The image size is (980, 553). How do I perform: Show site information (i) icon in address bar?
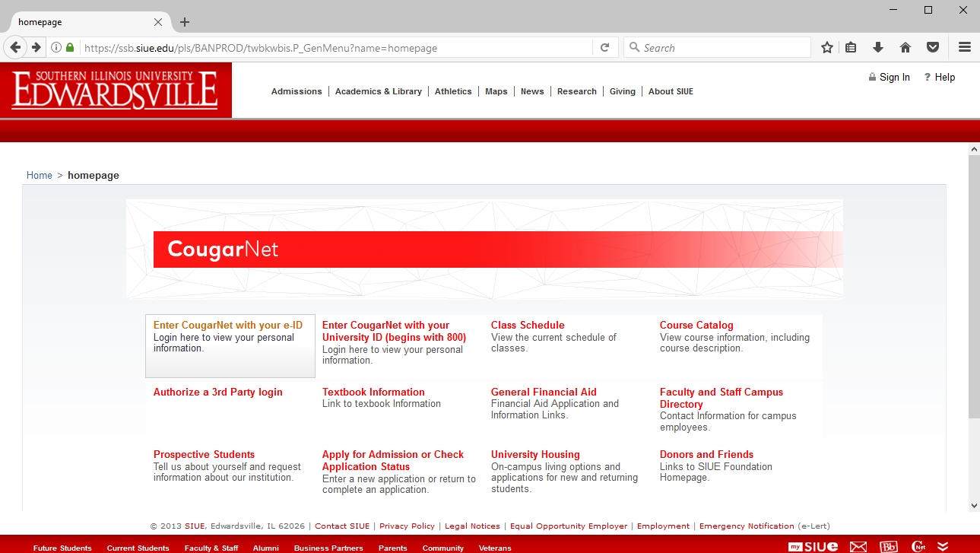(x=56, y=47)
